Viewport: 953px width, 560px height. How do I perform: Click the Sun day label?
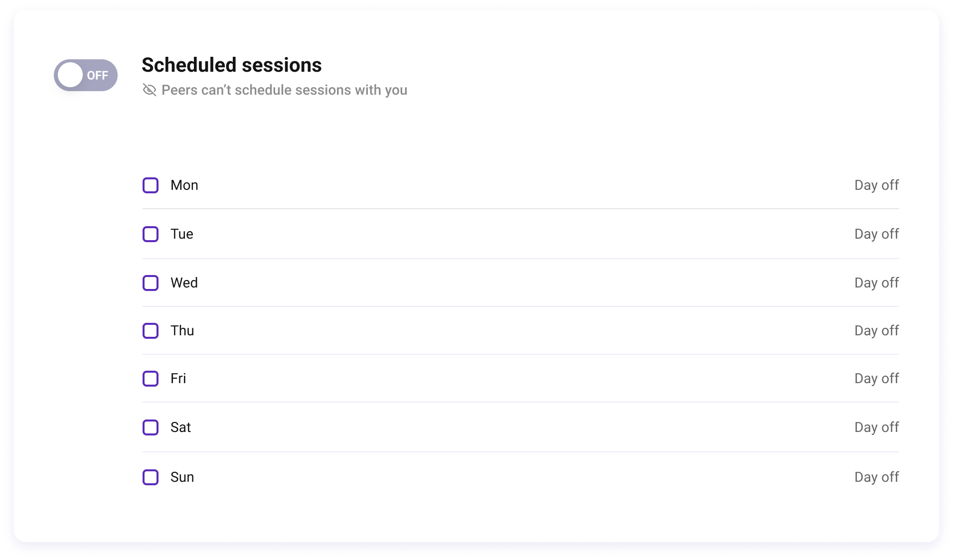182,477
